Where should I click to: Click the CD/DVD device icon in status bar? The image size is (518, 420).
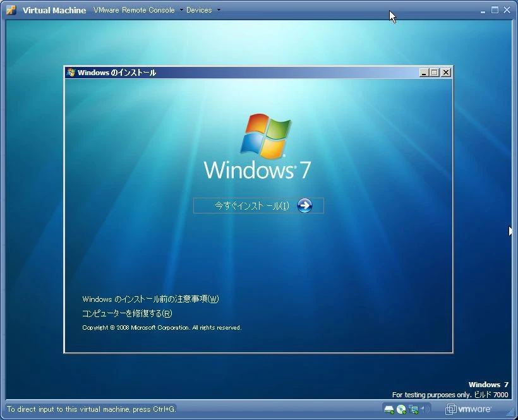401,409
